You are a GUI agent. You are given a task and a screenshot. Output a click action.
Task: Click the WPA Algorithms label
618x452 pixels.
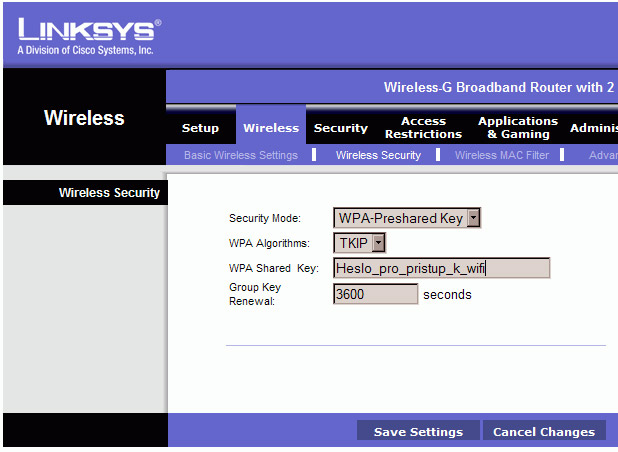pyautogui.click(x=269, y=243)
